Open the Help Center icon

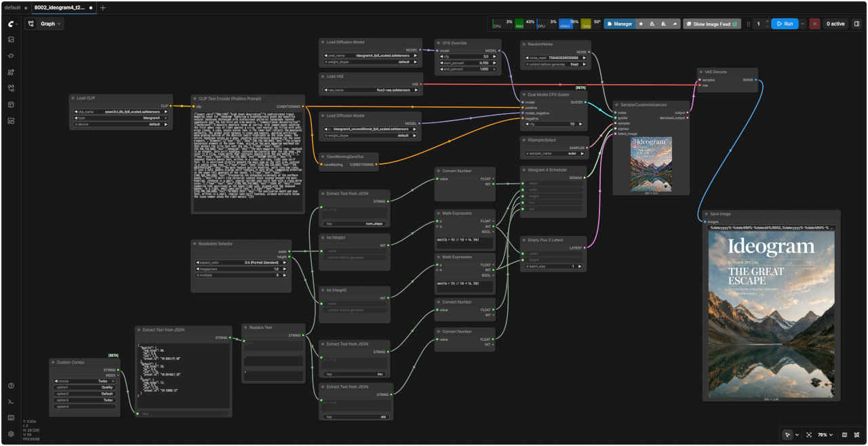tap(11, 386)
